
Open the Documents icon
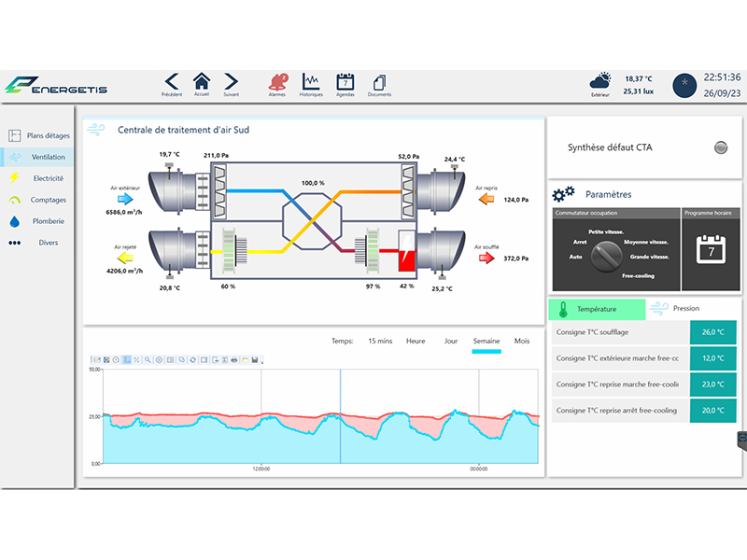[380, 82]
